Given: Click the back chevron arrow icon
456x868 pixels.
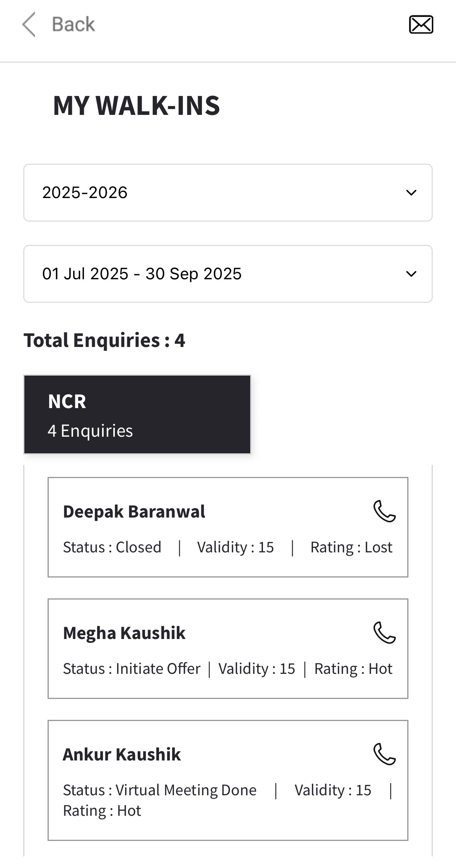Looking at the screenshot, I should point(29,24).
